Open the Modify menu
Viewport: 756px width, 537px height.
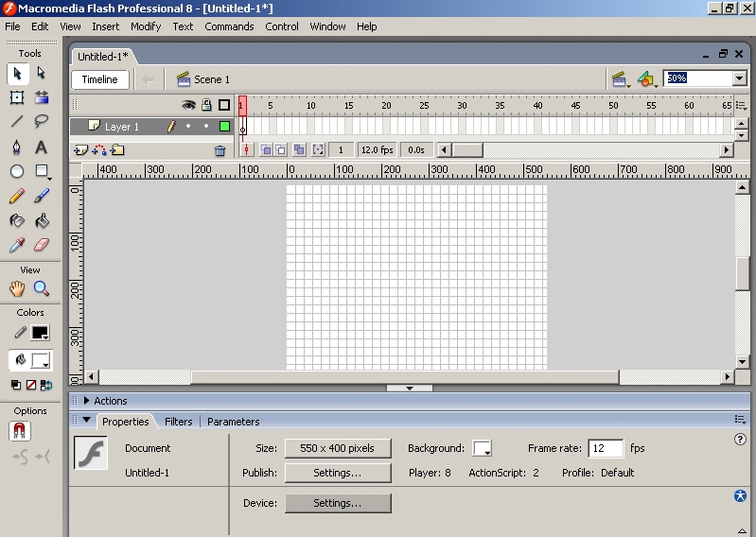(146, 26)
